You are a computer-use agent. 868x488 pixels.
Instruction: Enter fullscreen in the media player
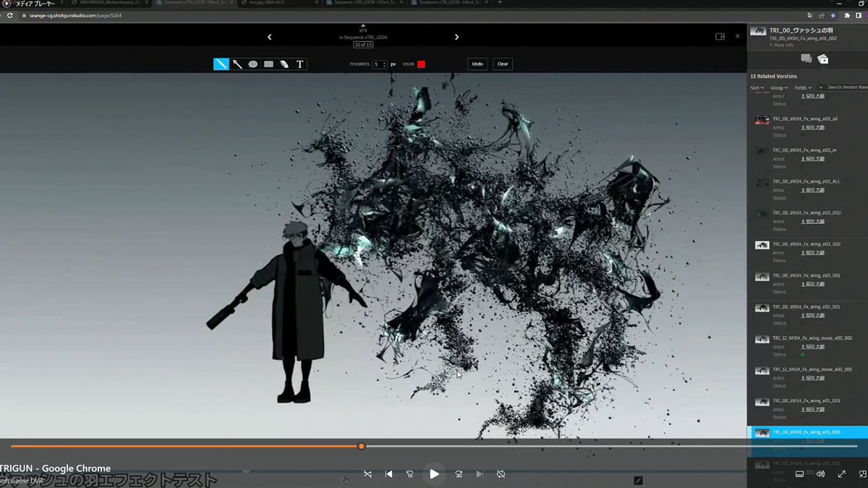coord(841,474)
